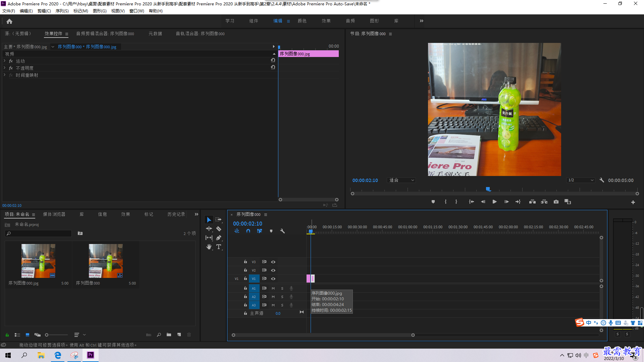The image size is (644, 362).
Task: Reset Opacity effect parameters
Action: click(273, 67)
